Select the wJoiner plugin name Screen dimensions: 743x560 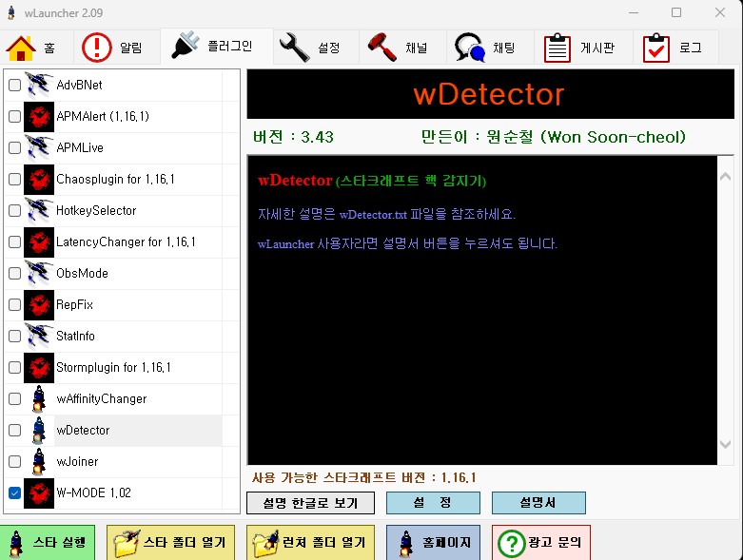(77, 461)
